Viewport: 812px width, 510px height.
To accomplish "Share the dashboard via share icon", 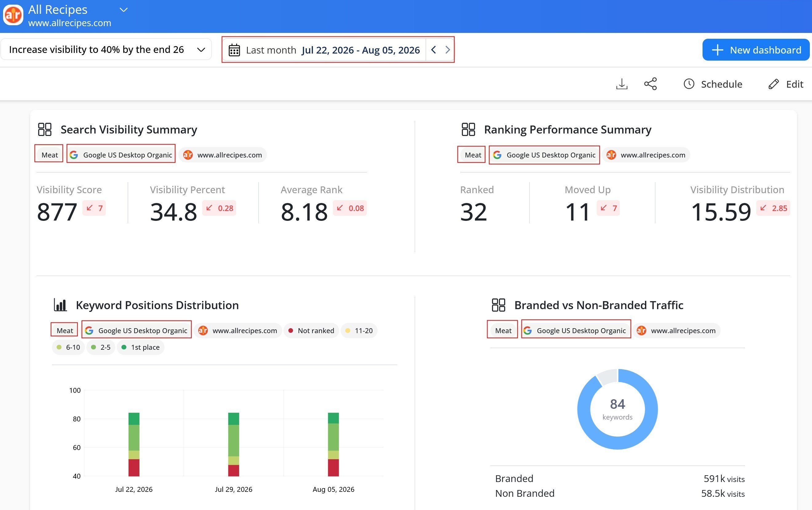I will 650,84.
